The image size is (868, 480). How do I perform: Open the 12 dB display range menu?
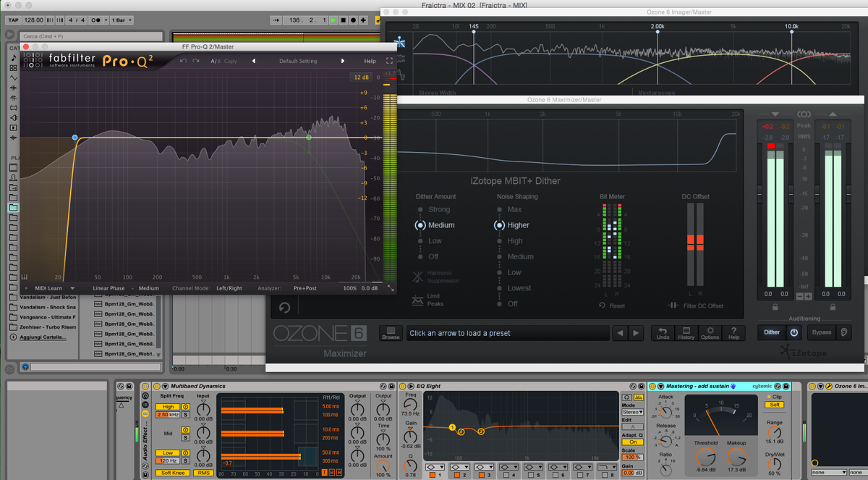coord(362,77)
